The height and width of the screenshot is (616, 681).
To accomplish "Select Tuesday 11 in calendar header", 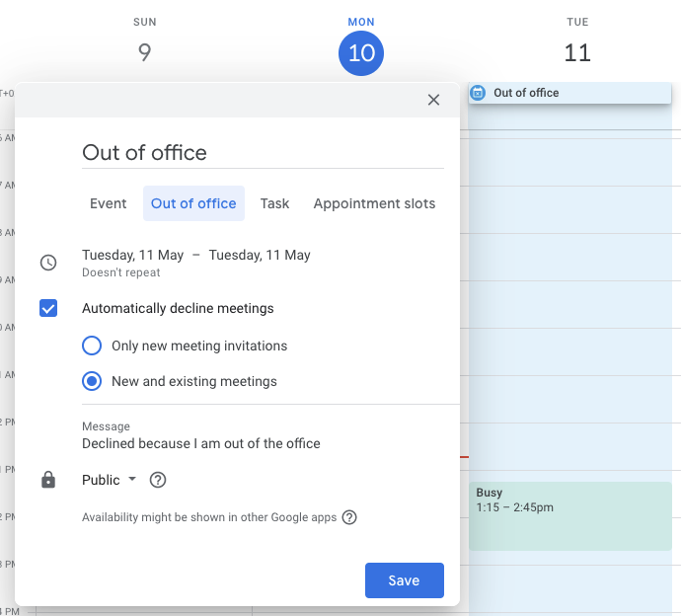I will pyautogui.click(x=577, y=52).
